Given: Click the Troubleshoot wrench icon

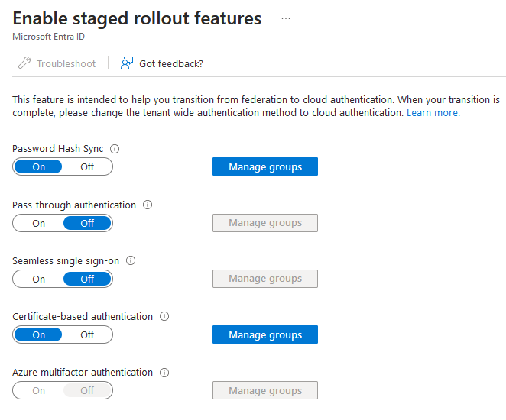Looking at the screenshot, I should [x=24, y=63].
